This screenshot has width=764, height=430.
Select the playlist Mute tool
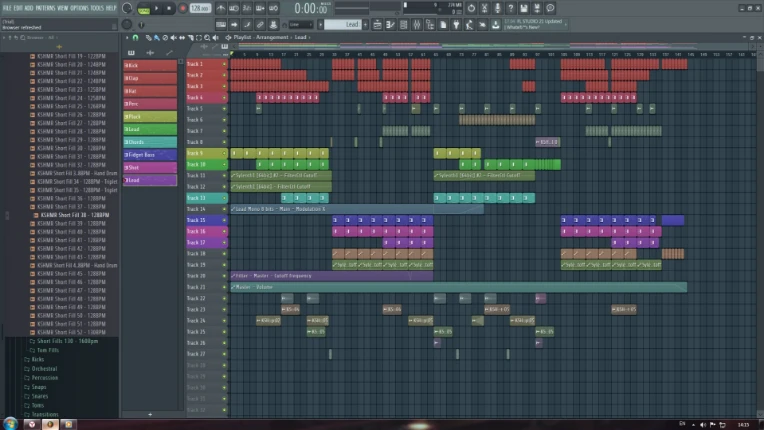click(173, 37)
